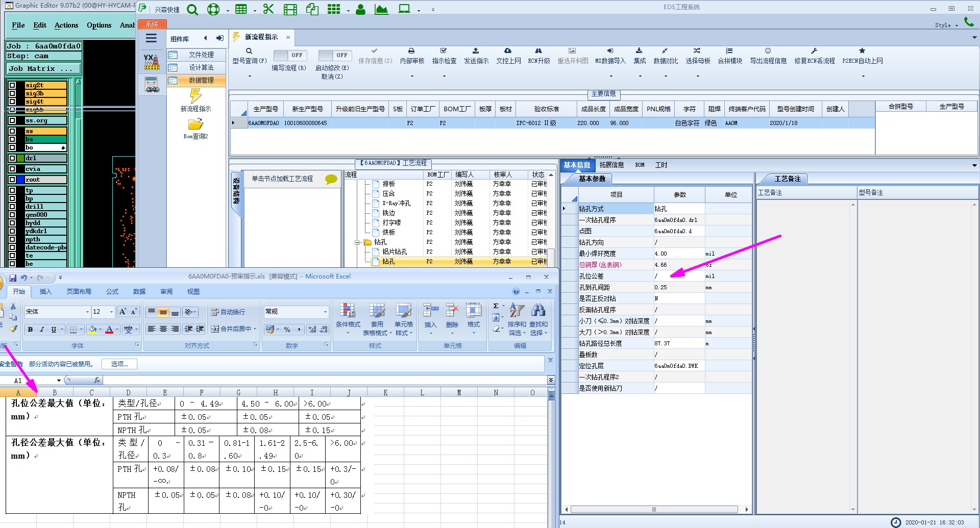Click 自动换行 wrap text button
Viewport: 980px width, 528px height.
(228, 312)
